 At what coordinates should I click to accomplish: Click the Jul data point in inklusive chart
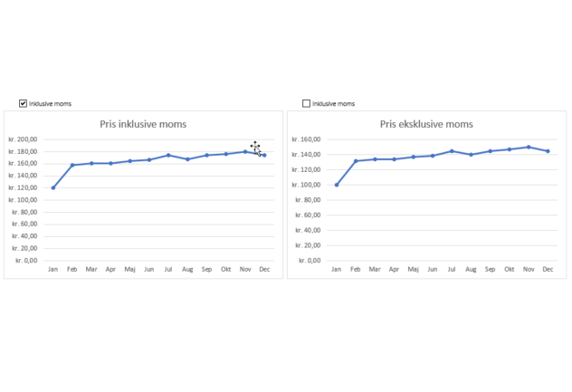(168, 155)
